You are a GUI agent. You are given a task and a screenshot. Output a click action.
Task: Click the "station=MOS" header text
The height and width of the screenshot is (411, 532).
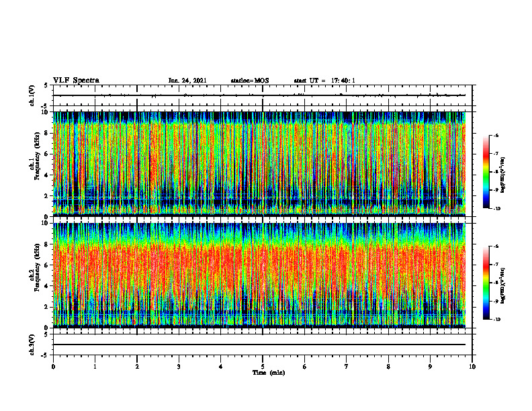tap(250, 81)
